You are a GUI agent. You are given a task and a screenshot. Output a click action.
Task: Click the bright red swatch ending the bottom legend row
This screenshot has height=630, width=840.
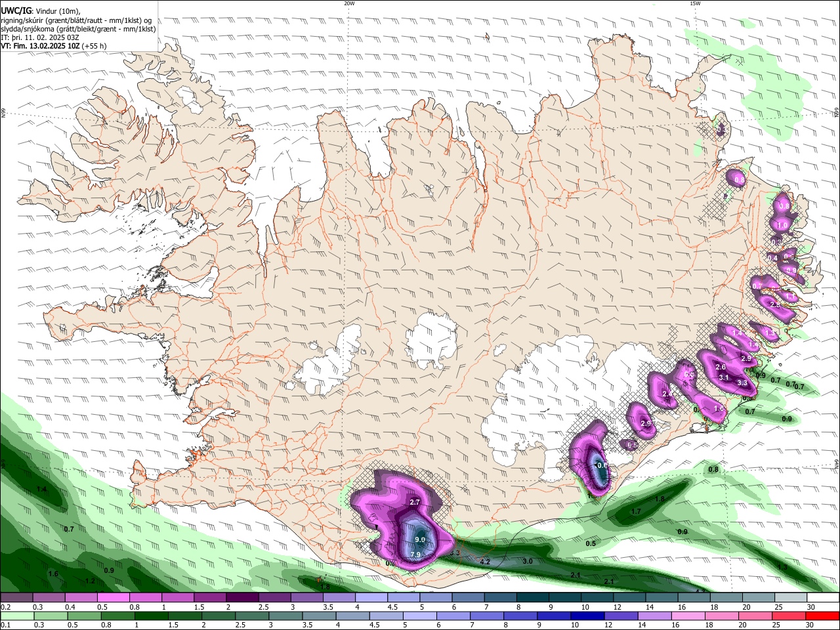(822, 616)
